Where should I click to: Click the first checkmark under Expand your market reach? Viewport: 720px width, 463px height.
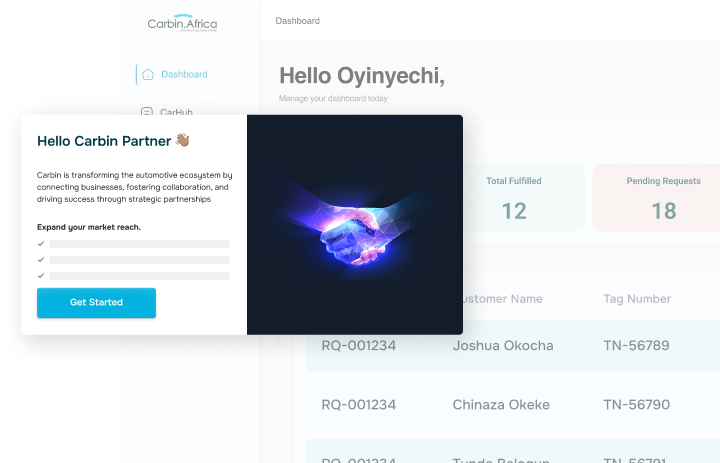click(x=41, y=243)
